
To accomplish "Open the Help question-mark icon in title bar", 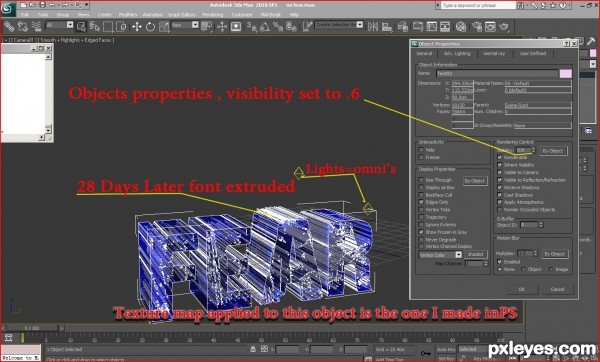I will coord(562,5).
